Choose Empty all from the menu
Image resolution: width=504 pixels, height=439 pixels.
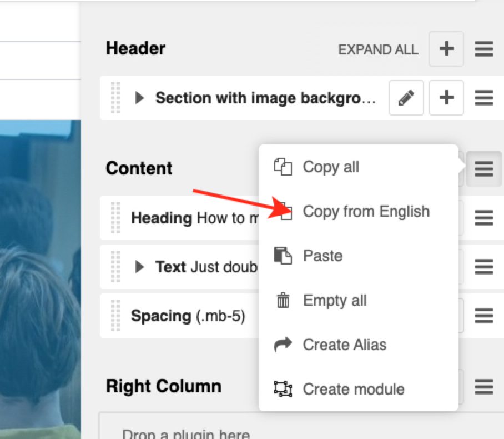point(335,301)
